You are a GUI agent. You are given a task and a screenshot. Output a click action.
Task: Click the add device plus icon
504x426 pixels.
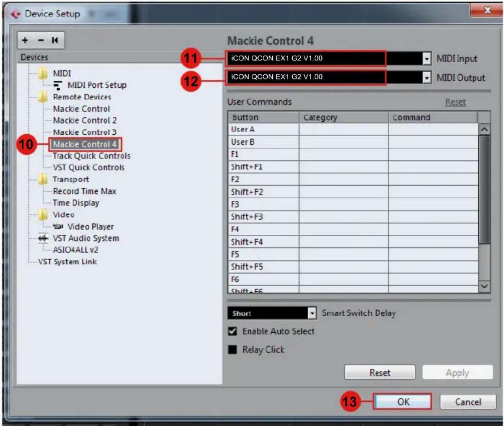(25, 40)
